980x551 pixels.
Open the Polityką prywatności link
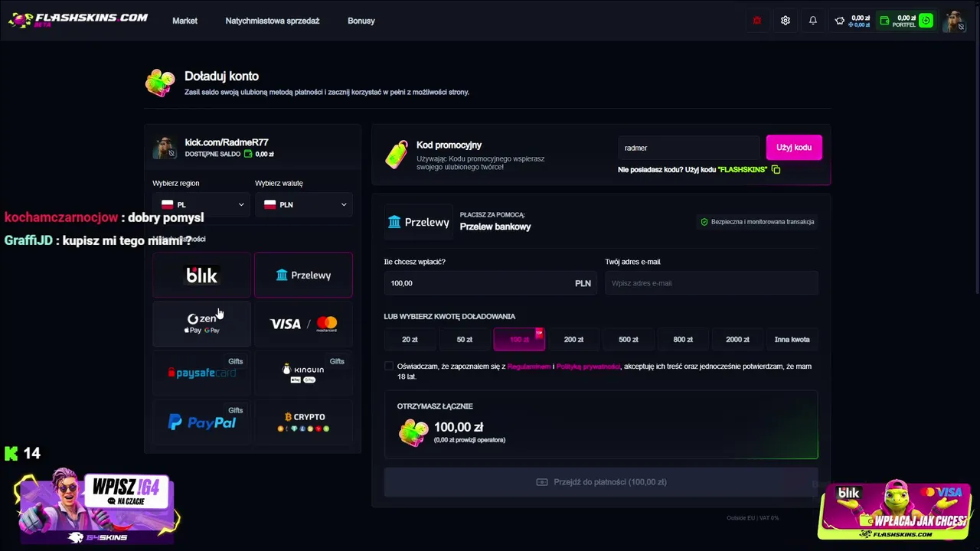[588, 367]
